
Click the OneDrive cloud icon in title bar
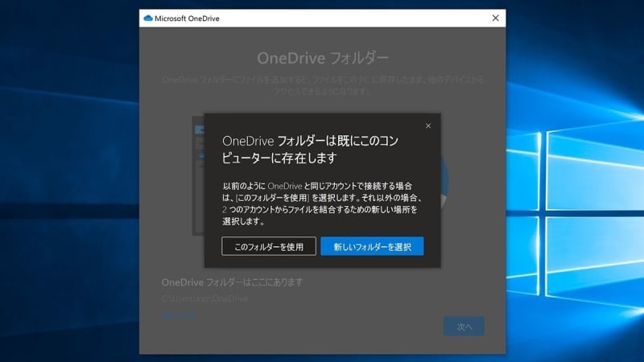coord(148,18)
